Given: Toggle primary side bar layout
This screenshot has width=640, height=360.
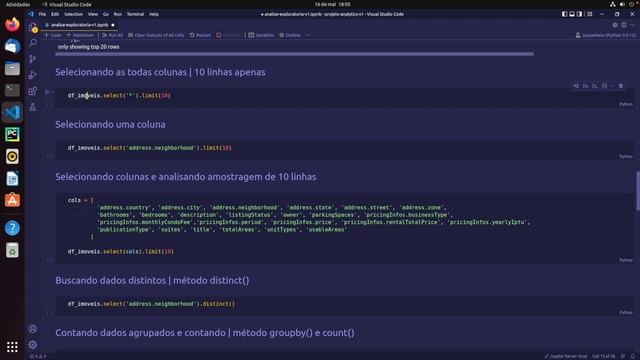Looking at the screenshot, I should [x=564, y=14].
